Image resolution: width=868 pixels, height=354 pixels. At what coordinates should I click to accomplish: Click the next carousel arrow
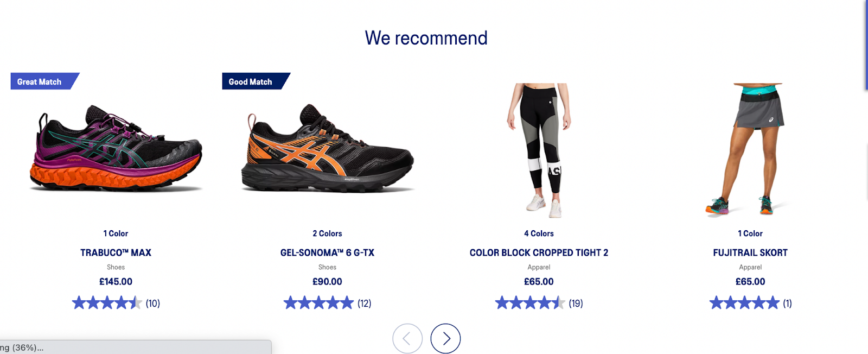[x=445, y=338]
